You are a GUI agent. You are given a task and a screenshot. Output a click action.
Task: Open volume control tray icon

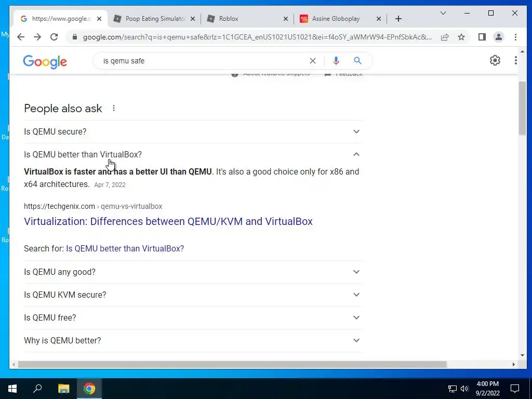point(464,389)
